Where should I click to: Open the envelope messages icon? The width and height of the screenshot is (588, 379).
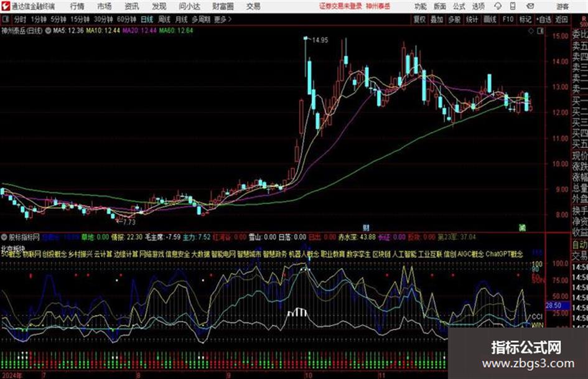(x=530, y=6)
